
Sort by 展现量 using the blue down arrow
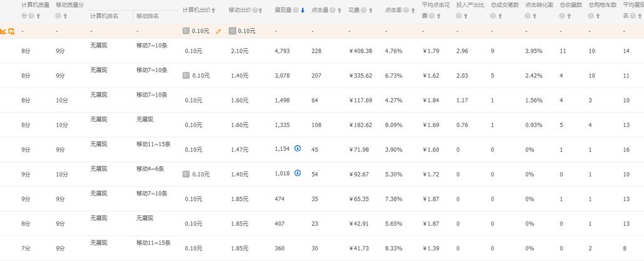point(303,11)
